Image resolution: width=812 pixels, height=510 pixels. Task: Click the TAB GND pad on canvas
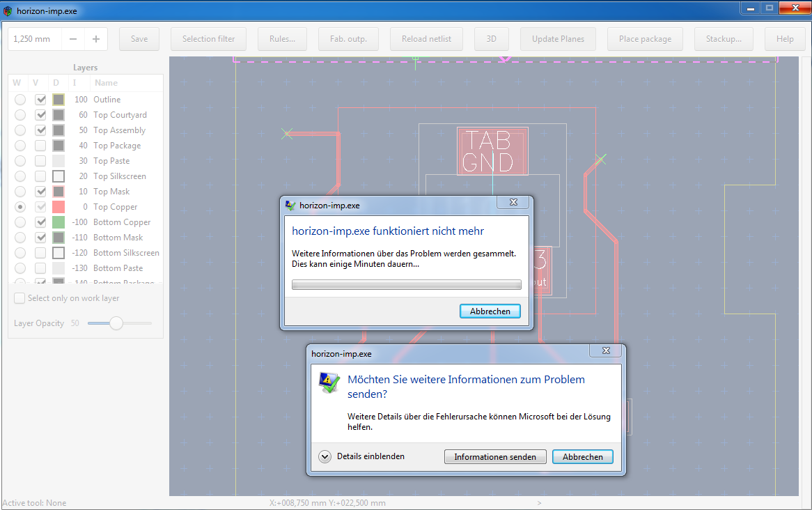[492, 150]
